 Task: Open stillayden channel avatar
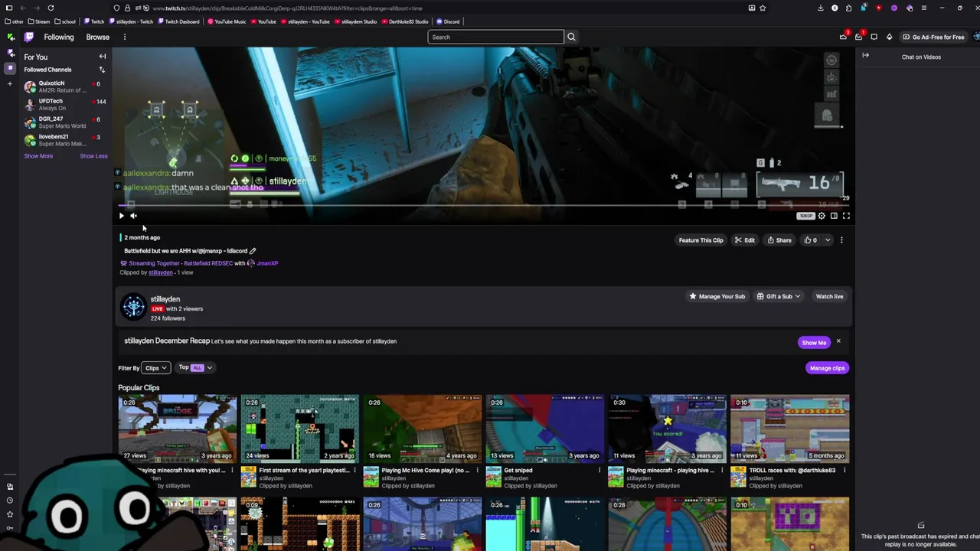coord(133,307)
